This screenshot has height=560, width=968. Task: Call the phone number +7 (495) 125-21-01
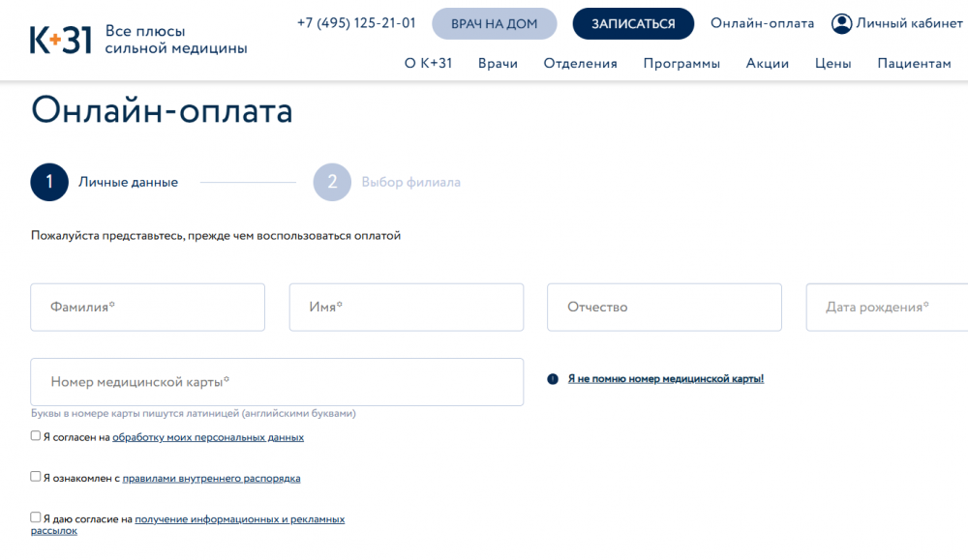coord(356,23)
